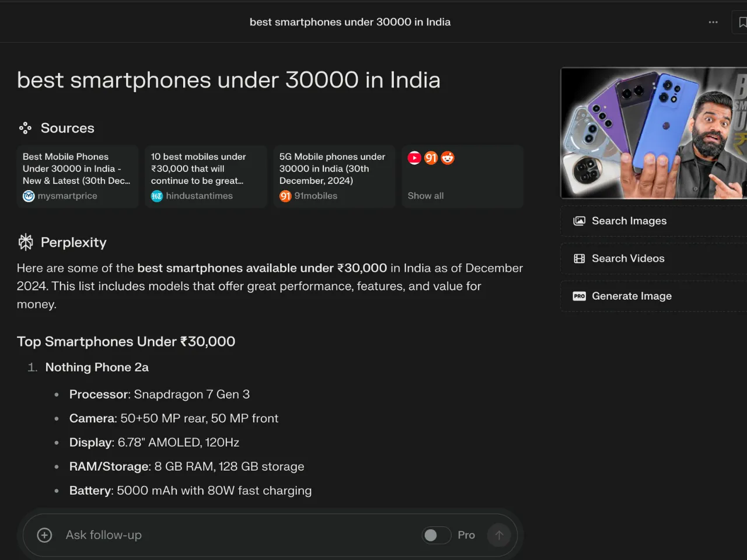Click the main query heading text
Image resolution: width=747 pixels, height=560 pixels.
coord(229,80)
